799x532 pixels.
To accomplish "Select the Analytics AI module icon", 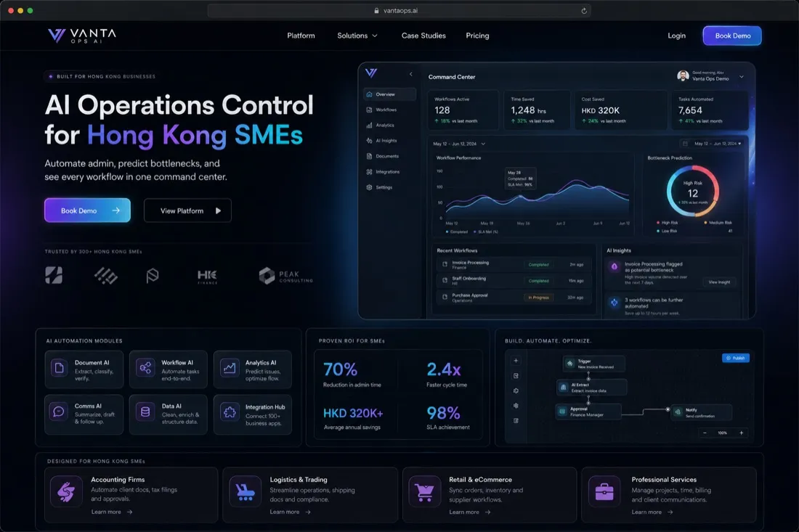I will [230, 368].
